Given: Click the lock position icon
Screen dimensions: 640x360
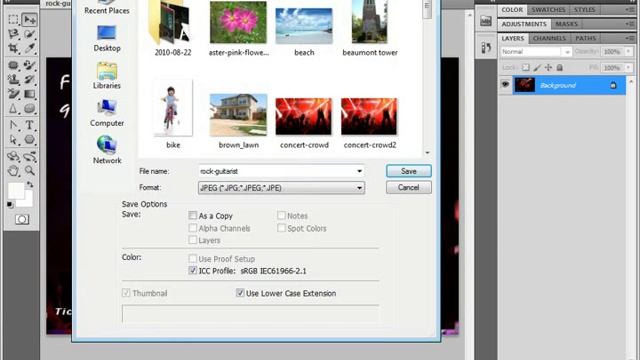Looking at the screenshot, I should [x=548, y=68].
